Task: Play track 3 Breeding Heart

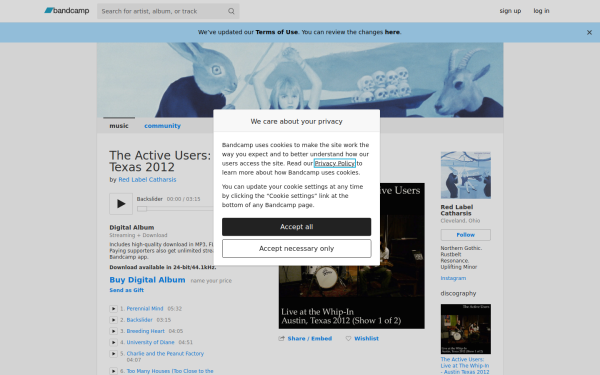Action: tap(113, 331)
